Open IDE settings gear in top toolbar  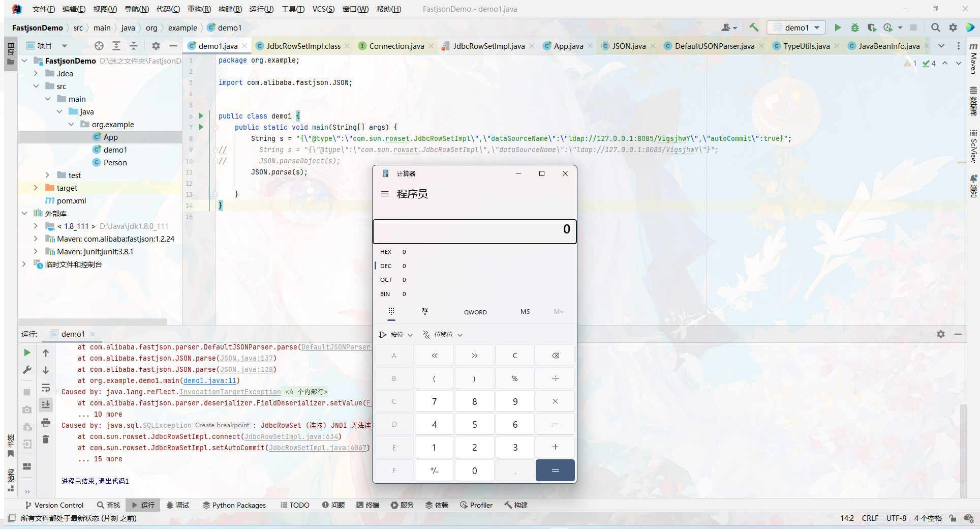coord(953,27)
